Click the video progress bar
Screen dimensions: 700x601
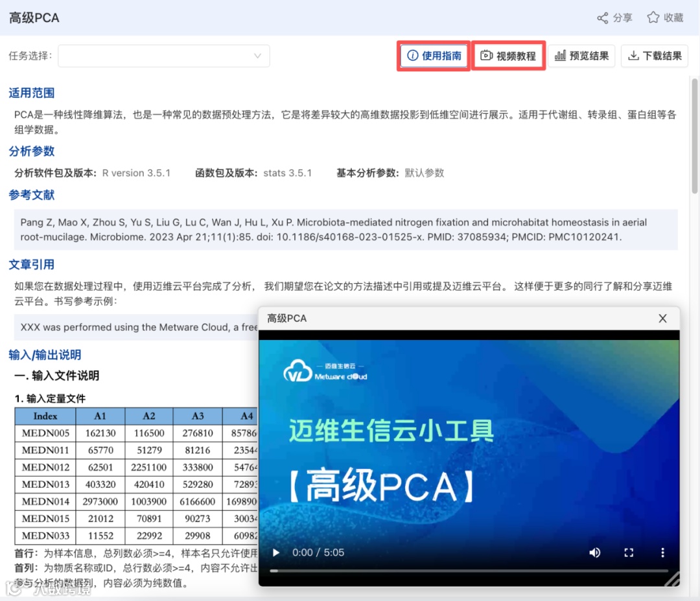coord(469,571)
